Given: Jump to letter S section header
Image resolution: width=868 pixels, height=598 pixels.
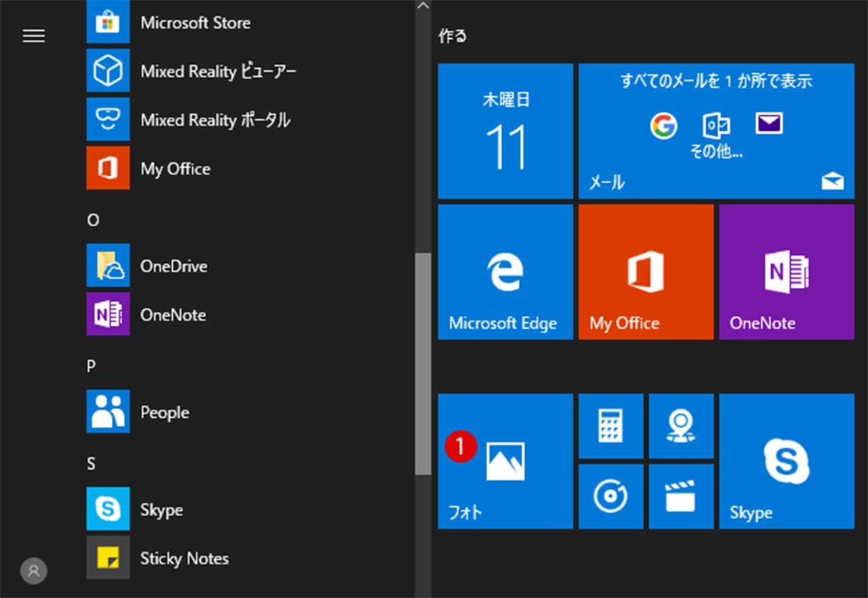Looking at the screenshot, I should tap(91, 464).
